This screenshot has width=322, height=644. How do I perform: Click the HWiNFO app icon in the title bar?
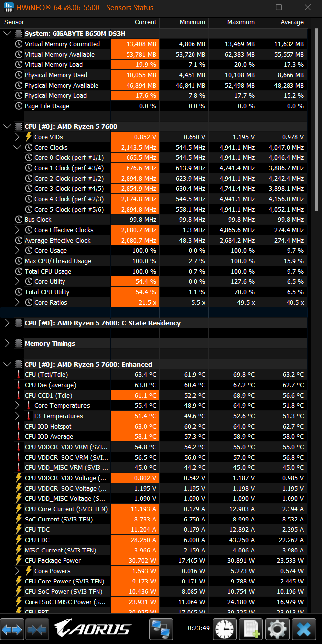click(8, 7)
